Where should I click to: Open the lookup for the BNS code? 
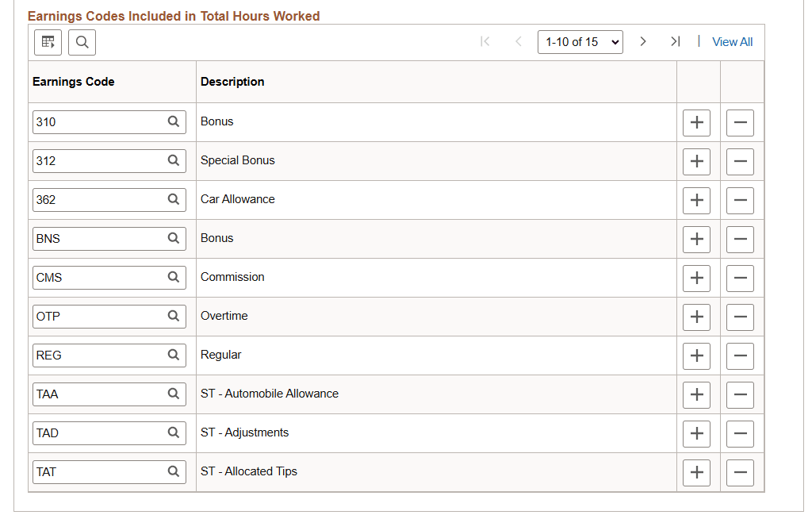(x=174, y=238)
